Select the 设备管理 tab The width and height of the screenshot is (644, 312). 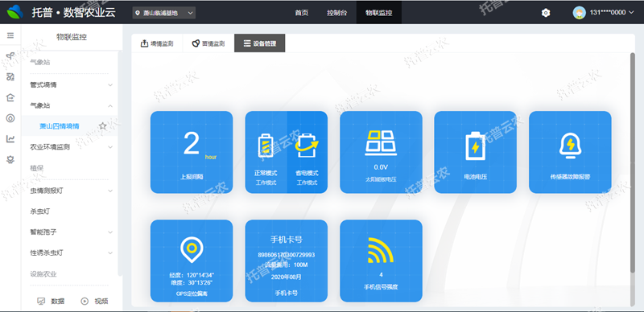pyautogui.click(x=259, y=43)
